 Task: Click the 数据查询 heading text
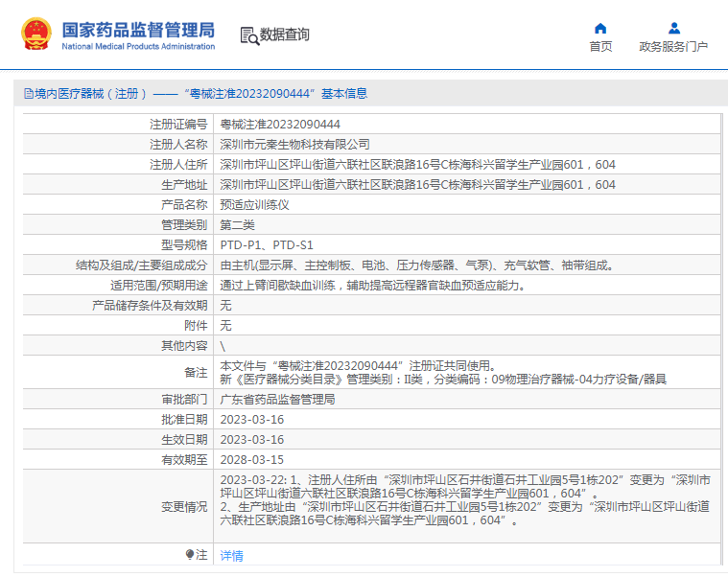click(x=284, y=35)
